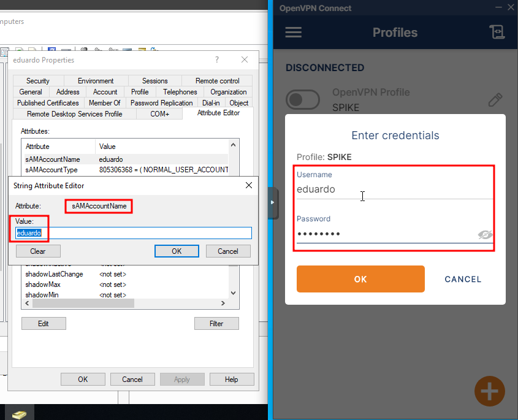Click Clear in the String Attribute Editor
Image resolution: width=518 pixels, height=420 pixels.
(38, 251)
